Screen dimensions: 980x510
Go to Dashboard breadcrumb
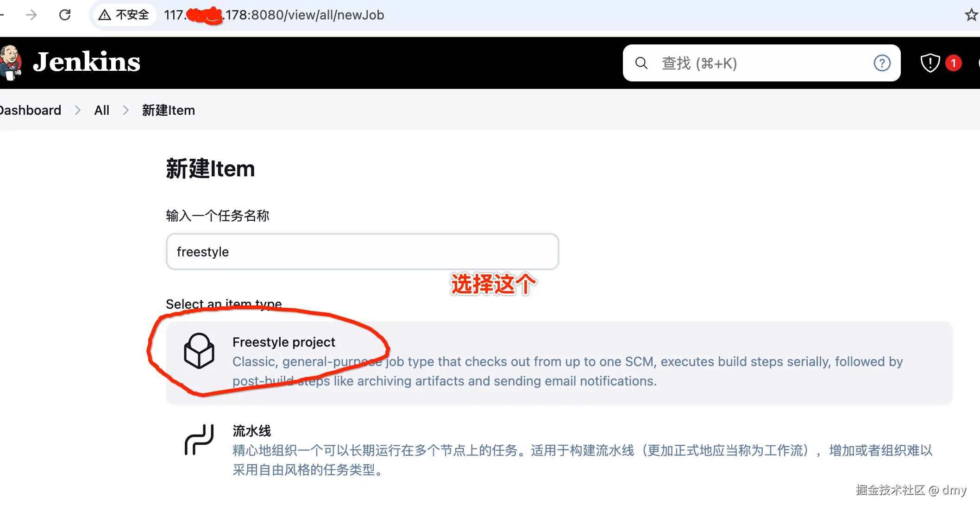(x=30, y=110)
